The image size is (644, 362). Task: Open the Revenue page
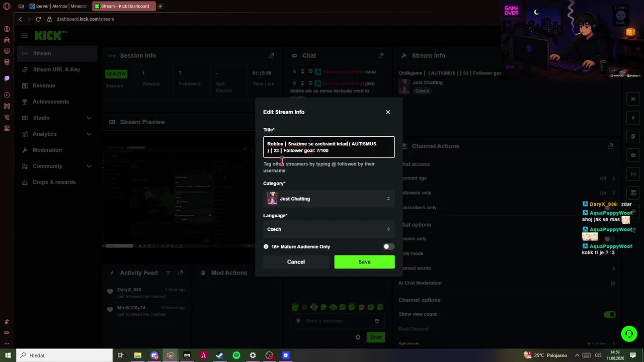coord(57,86)
